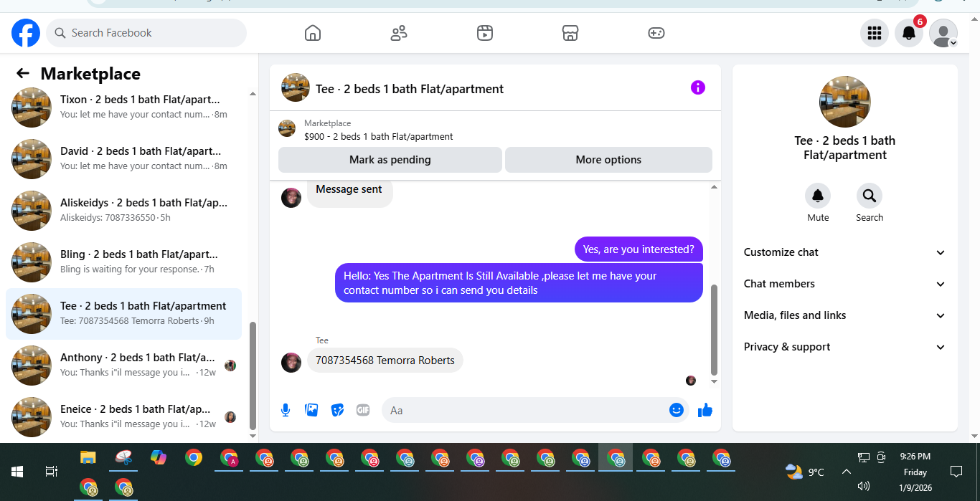Open the account profile avatar menu
Viewport: 980px width, 501px height.
[943, 33]
